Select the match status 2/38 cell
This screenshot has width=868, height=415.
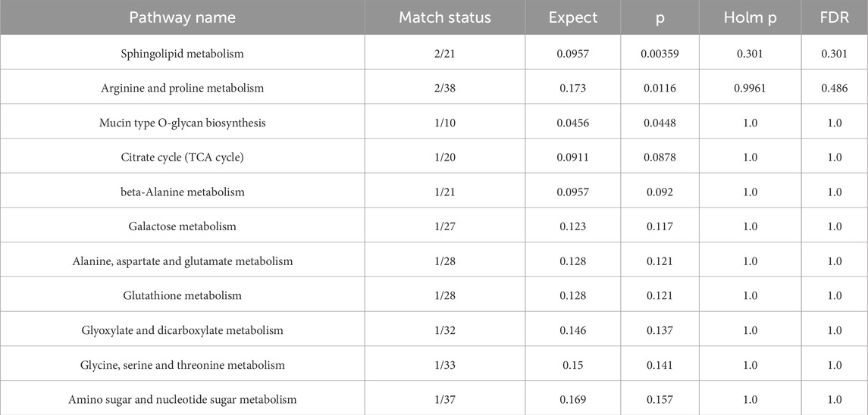point(444,89)
